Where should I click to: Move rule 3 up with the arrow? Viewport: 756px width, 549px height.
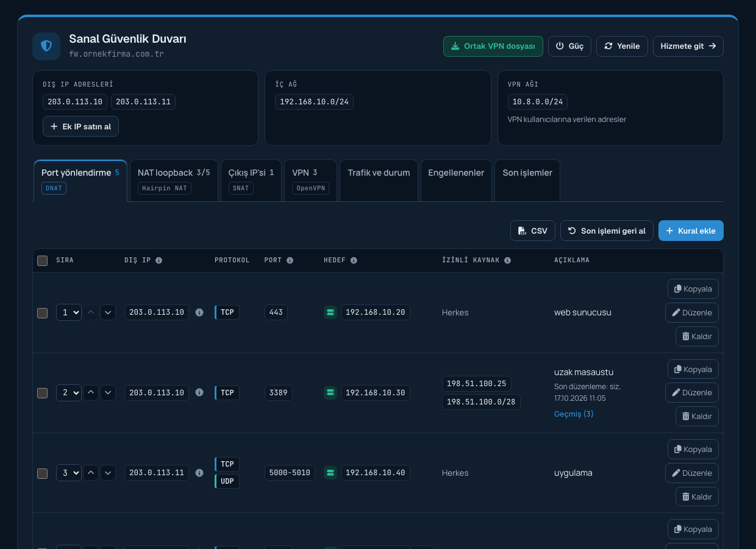point(91,473)
